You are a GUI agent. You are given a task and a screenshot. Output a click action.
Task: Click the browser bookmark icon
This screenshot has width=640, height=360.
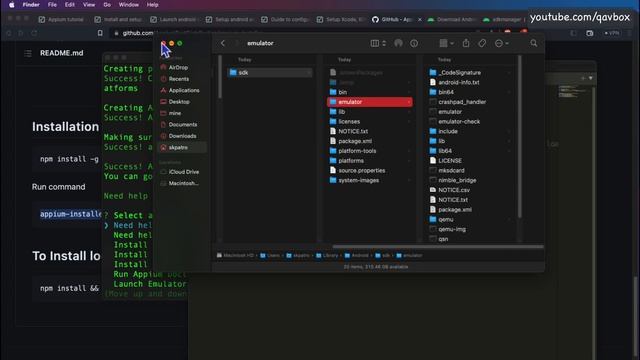pyautogui.click(x=100, y=33)
